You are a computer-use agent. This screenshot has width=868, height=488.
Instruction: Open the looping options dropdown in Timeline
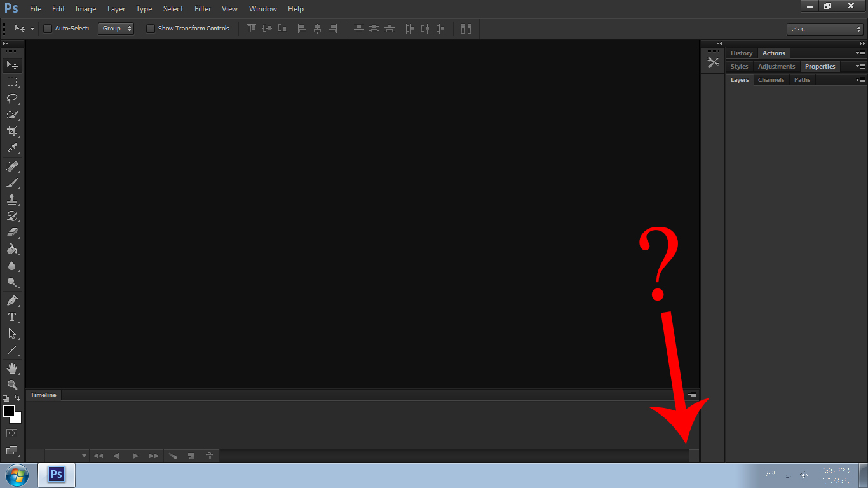[84, 456]
